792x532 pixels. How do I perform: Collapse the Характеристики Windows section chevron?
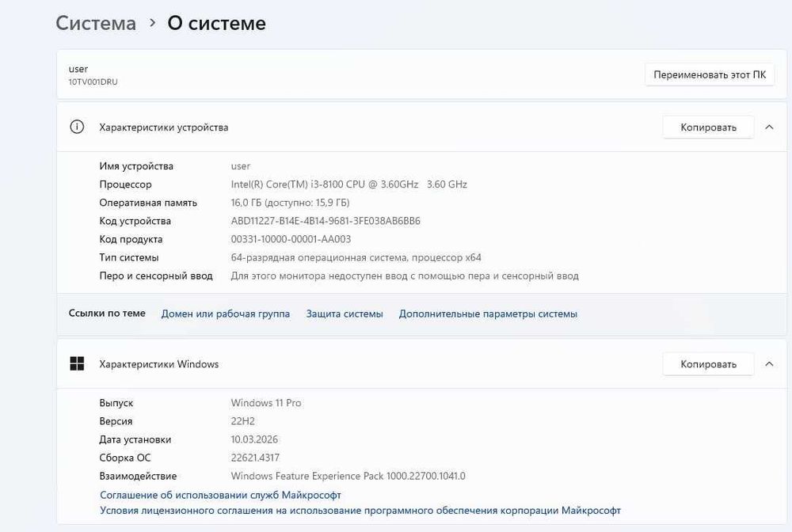[x=769, y=364]
